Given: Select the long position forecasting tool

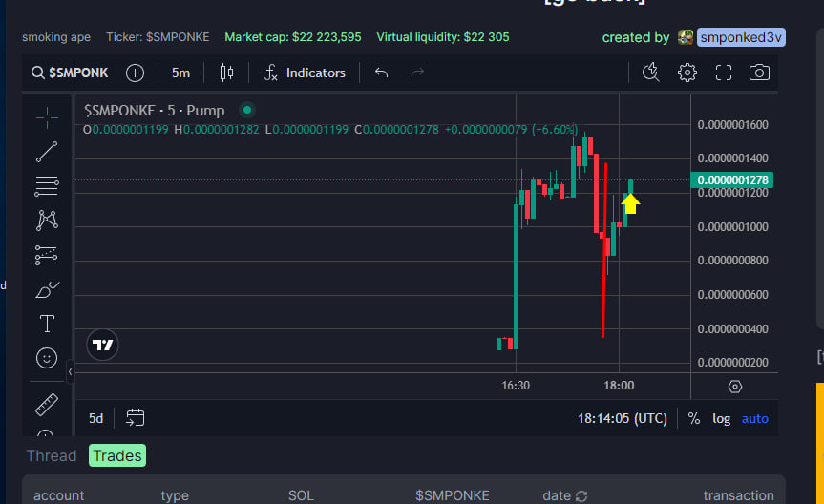Looking at the screenshot, I should click(x=47, y=255).
